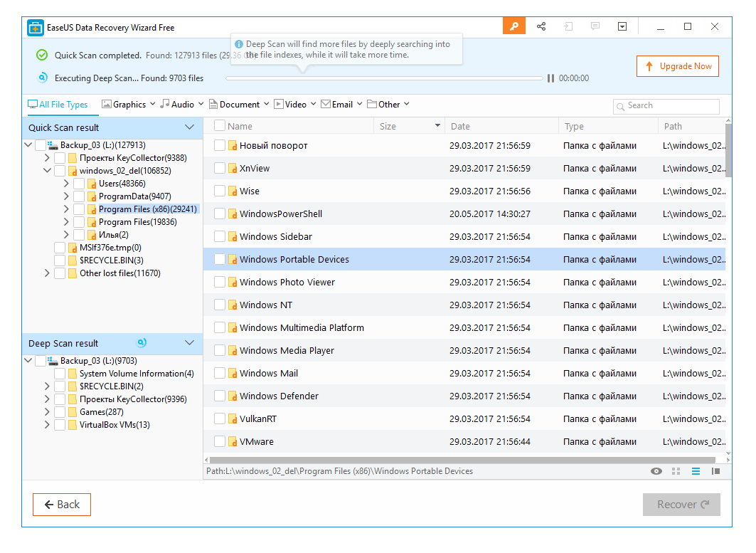Click the Quick Scan completed checkmark icon
756x553 pixels.
[42, 55]
